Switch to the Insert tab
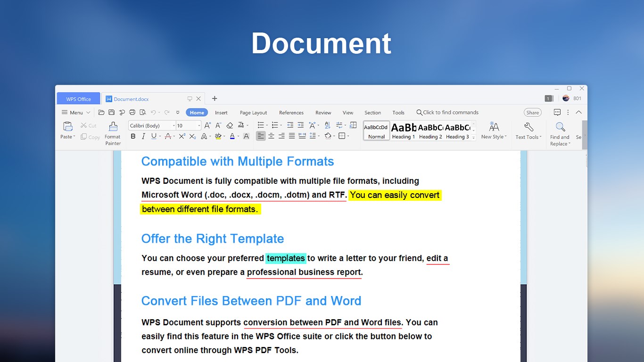This screenshot has height=362, width=644. coord(221,113)
